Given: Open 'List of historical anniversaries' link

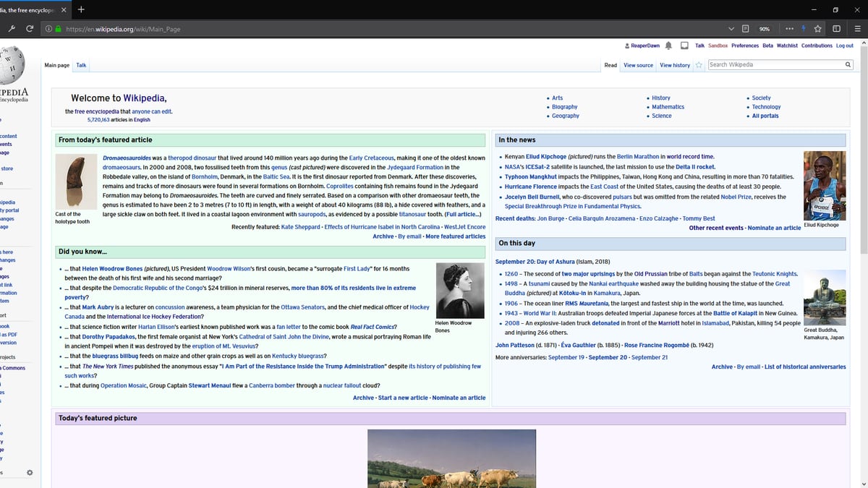Looking at the screenshot, I should tap(805, 367).
